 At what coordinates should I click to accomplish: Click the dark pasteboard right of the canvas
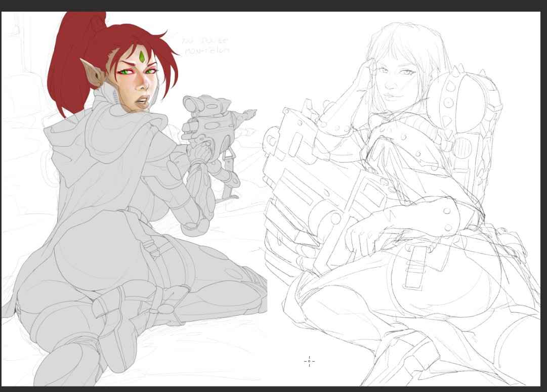coord(543,202)
